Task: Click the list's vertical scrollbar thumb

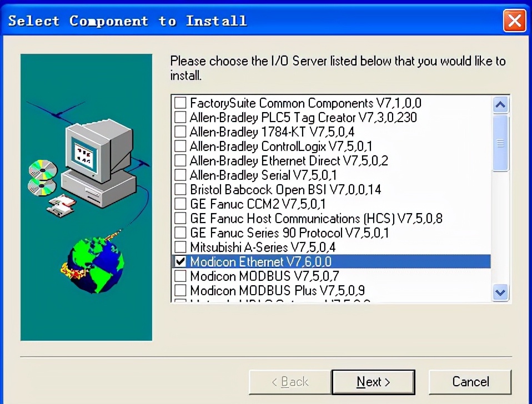Action: 500,143
